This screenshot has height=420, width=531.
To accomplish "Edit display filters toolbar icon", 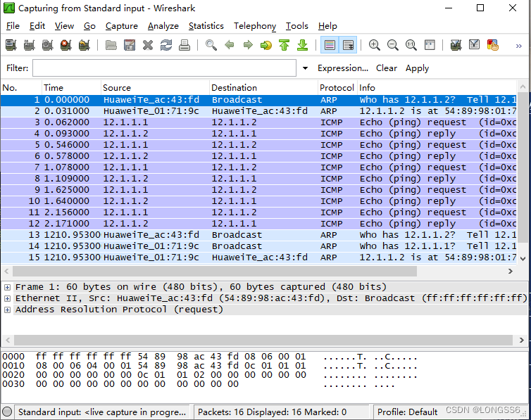I will click(x=474, y=45).
